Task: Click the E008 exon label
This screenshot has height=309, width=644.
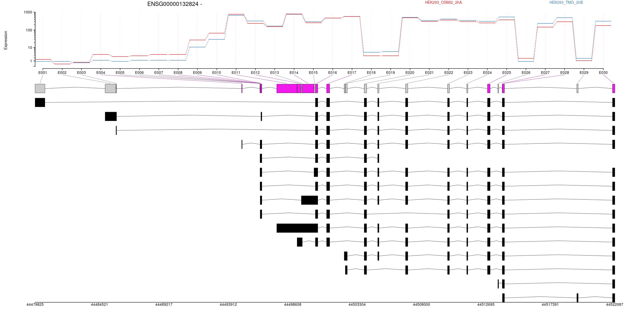Action: tap(178, 73)
